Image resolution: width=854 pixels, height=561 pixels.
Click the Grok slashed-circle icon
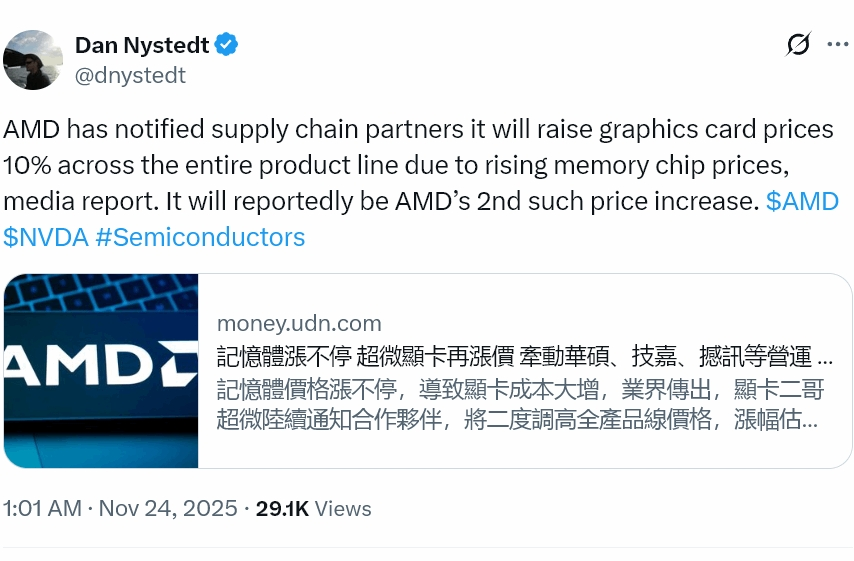pyautogui.click(x=798, y=44)
